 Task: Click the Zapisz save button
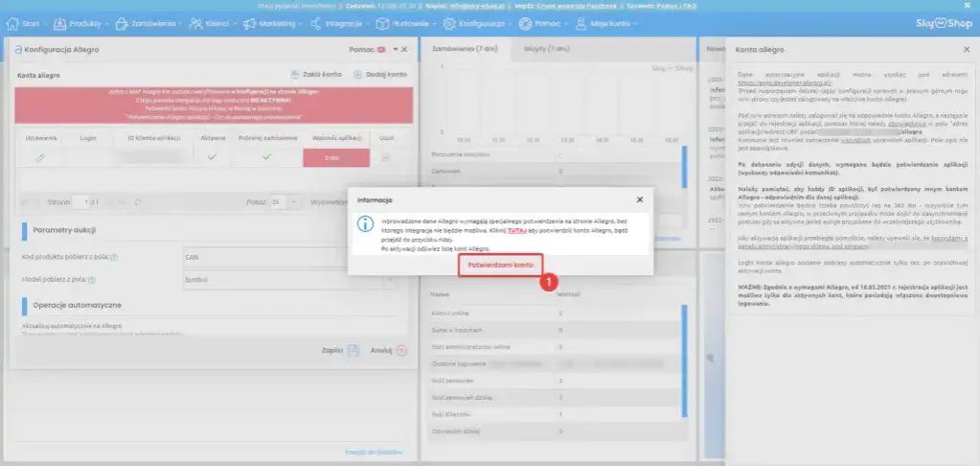340,350
